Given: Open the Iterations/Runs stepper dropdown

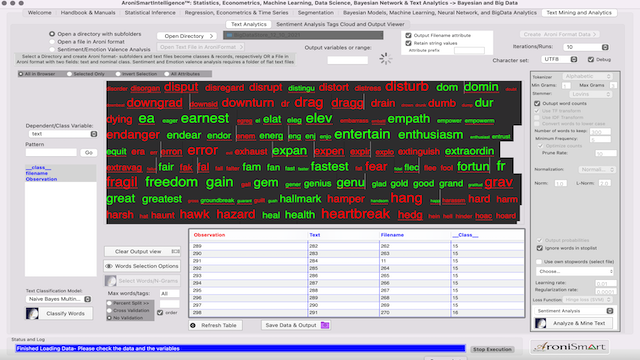Looking at the screenshot, I should [586, 47].
